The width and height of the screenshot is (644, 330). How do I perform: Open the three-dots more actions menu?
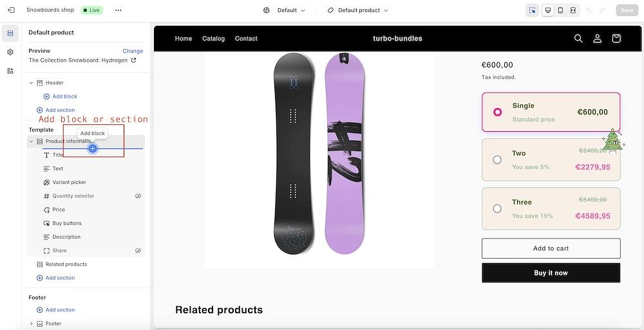pyautogui.click(x=118, y=10)
